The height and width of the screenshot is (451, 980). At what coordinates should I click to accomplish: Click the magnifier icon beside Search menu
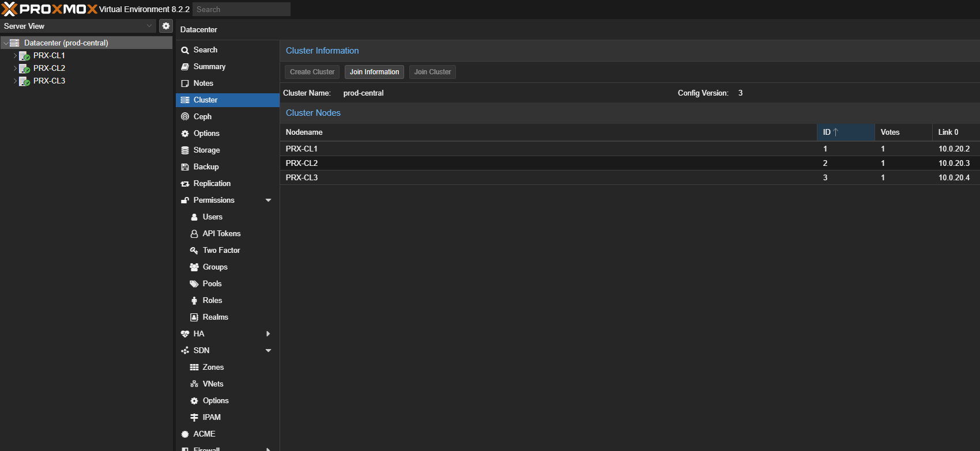click(185, 50)
